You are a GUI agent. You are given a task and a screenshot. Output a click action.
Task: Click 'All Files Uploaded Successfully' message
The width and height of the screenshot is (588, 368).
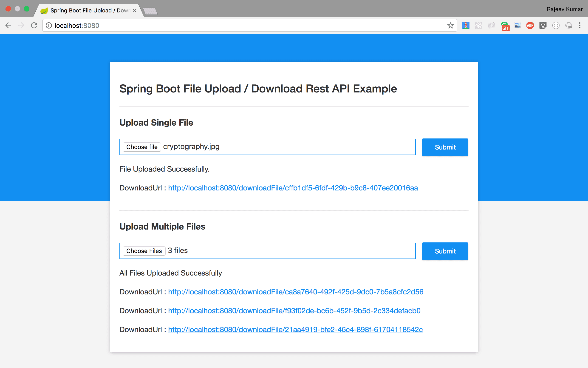[x=171, y=273]
